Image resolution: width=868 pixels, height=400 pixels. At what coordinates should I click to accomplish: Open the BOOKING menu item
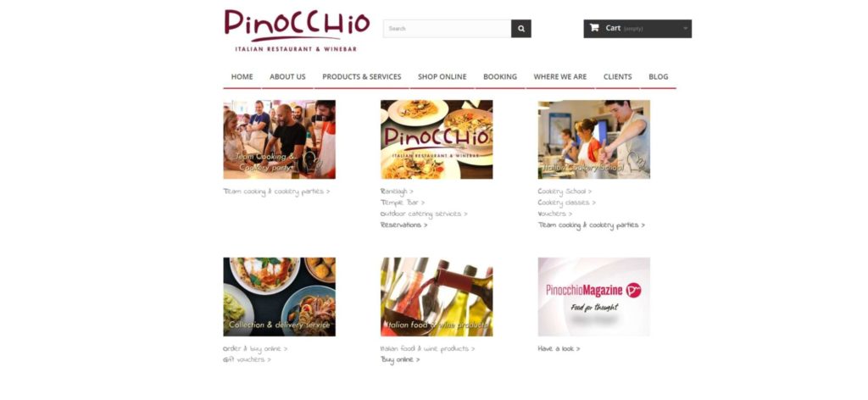point(500,77)
